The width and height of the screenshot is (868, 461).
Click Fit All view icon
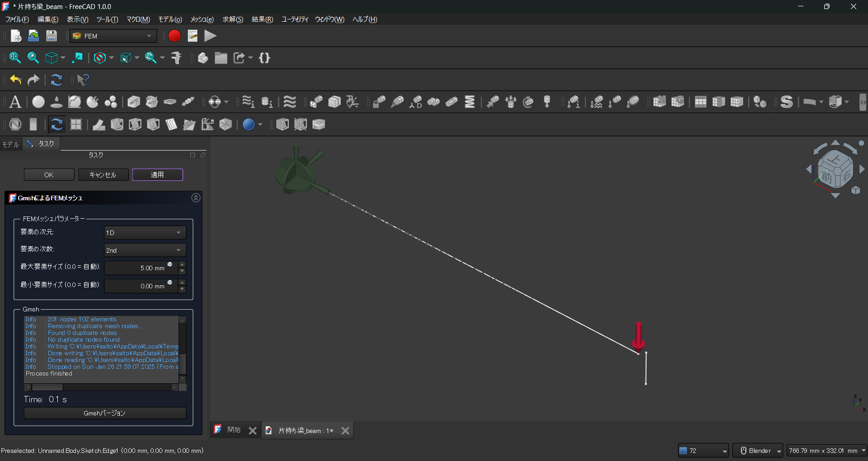coord(15,58)
